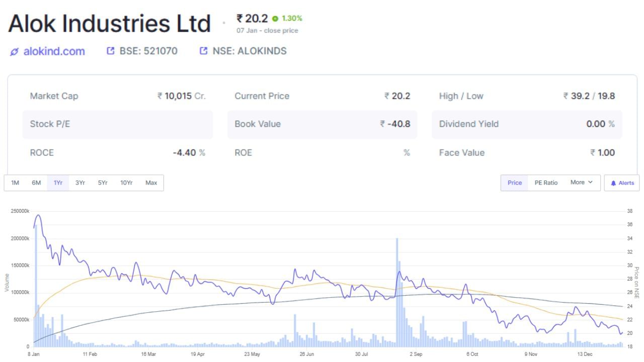
Task: Click the '07 Jan - close price' text
Action: pyautogui.click(x=267, y=31)
